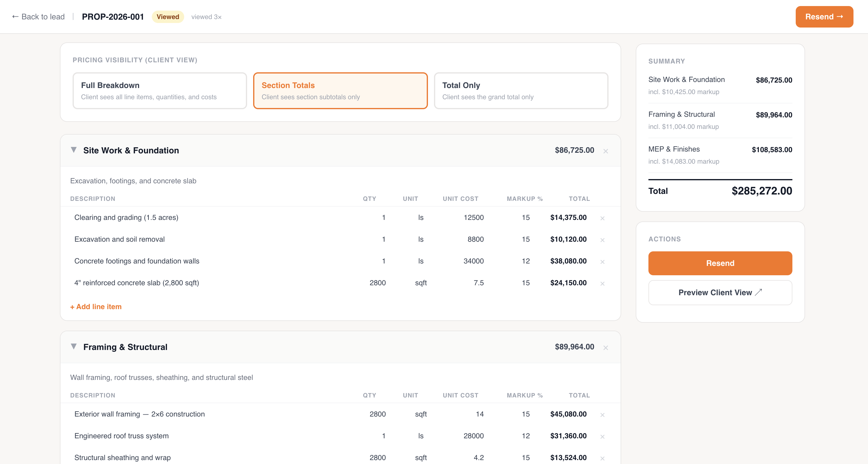The height and width of the screenshot is (464, 868).
Task: Delete the Site Work & Foundation section
Action: pos(606,151)
